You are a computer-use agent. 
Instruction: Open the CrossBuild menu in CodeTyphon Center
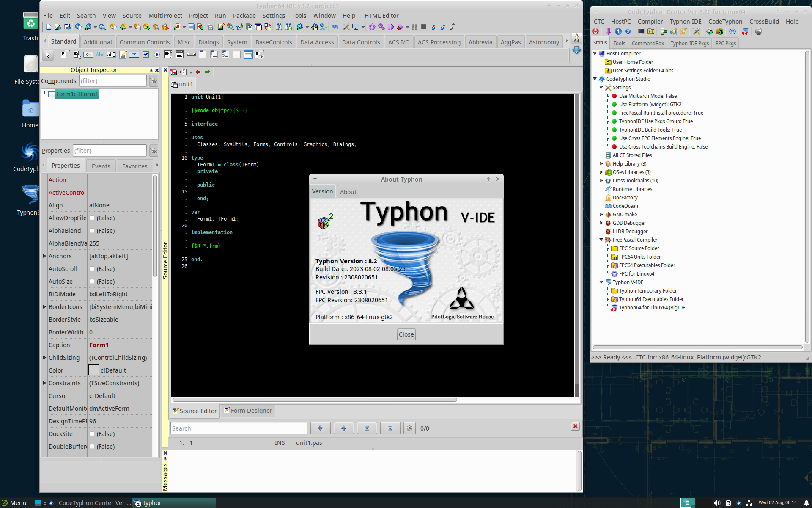[x=764, y=22]
